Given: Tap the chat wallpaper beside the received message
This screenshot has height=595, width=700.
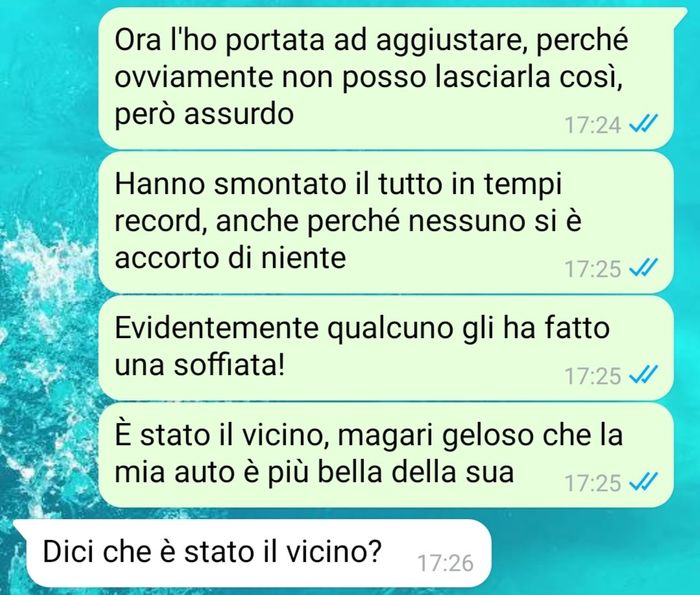Looking at the screenshot, I should coord(594,553).
